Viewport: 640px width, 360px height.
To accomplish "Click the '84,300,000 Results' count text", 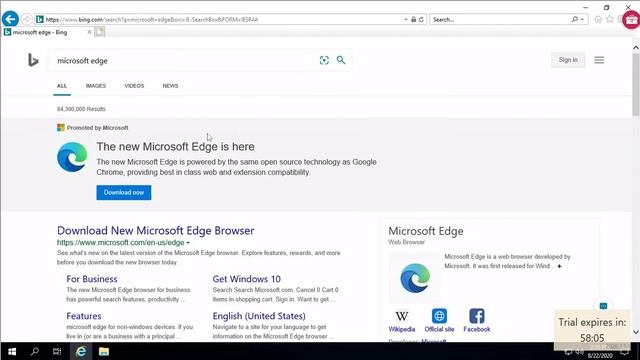I will coord(81,109).
